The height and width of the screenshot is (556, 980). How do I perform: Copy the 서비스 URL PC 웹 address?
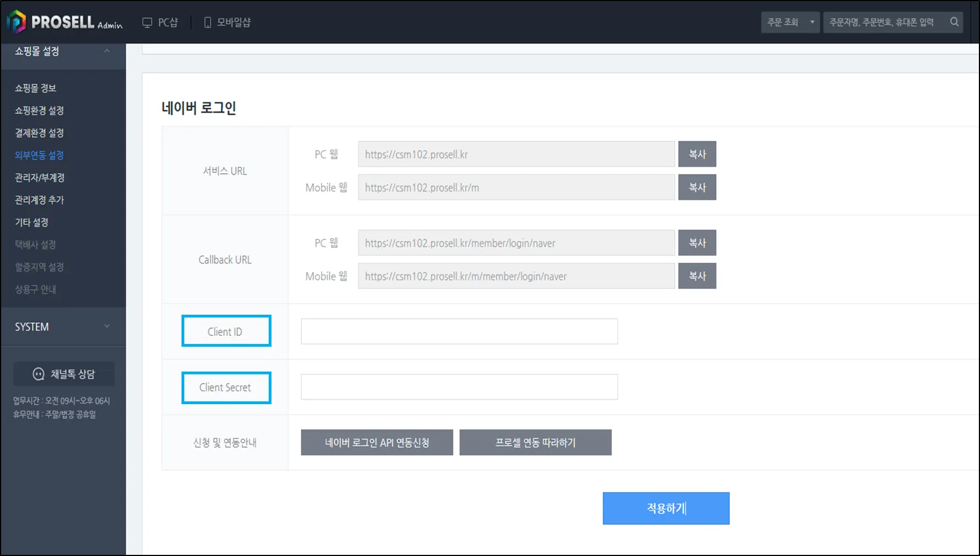pos(697,154)
